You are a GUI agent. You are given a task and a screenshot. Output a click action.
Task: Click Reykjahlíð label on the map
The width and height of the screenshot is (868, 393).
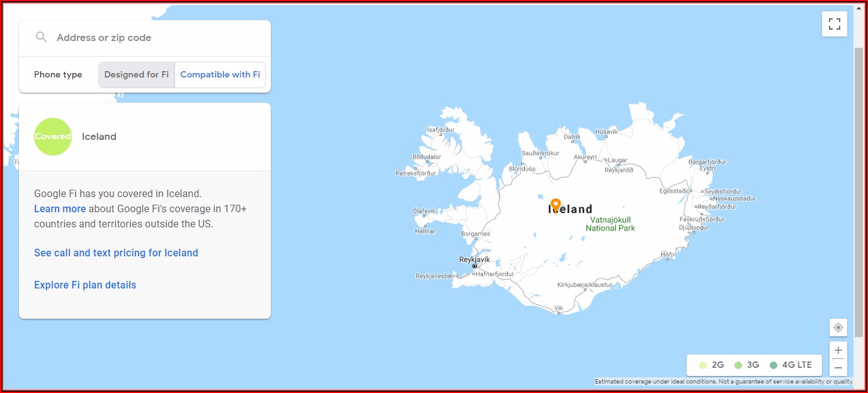(x=619, y=170)
